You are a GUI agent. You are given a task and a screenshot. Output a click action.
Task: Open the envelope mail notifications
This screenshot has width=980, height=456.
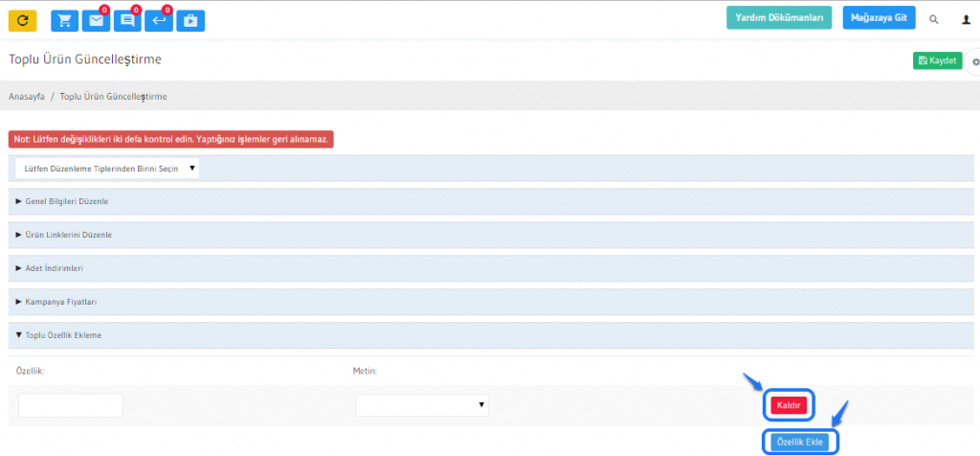[x=95, y=20]
